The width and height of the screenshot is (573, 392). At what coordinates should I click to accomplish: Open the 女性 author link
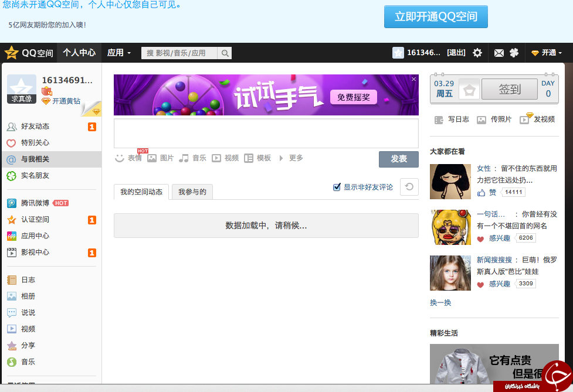484,169
